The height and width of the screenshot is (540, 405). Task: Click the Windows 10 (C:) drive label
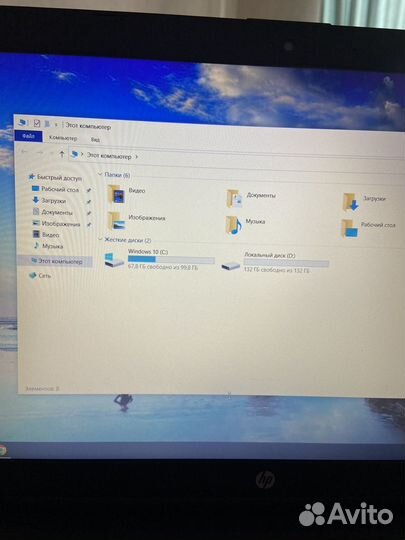point(148,252)
